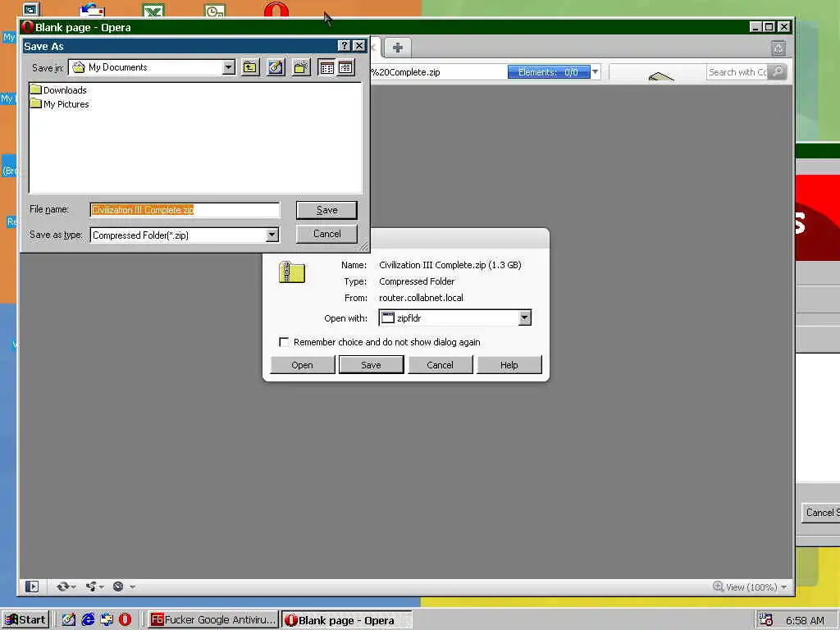Select the Blank page - Opera taskbar button
Viewport: 840px width, 630px height.
point(347,620)
